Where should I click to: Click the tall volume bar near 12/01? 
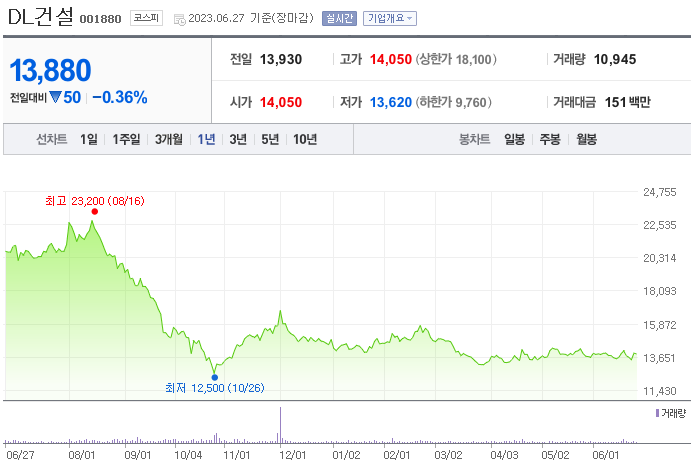click(280, 425)
